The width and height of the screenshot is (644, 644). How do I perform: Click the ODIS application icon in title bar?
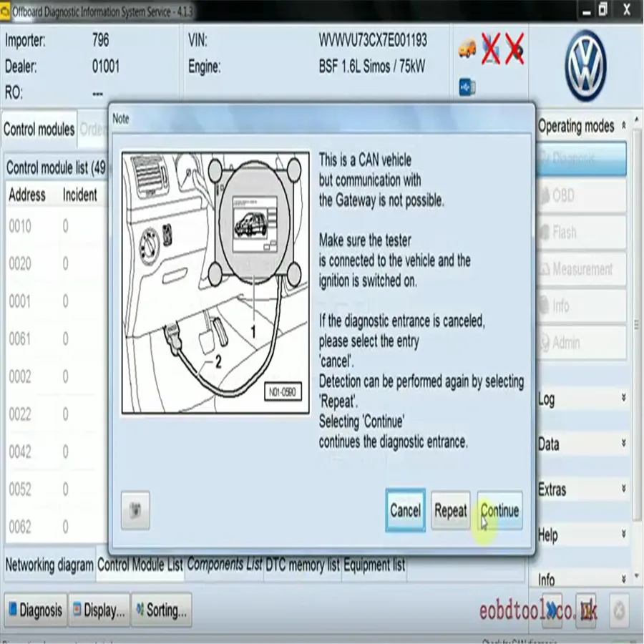[5, 11]
